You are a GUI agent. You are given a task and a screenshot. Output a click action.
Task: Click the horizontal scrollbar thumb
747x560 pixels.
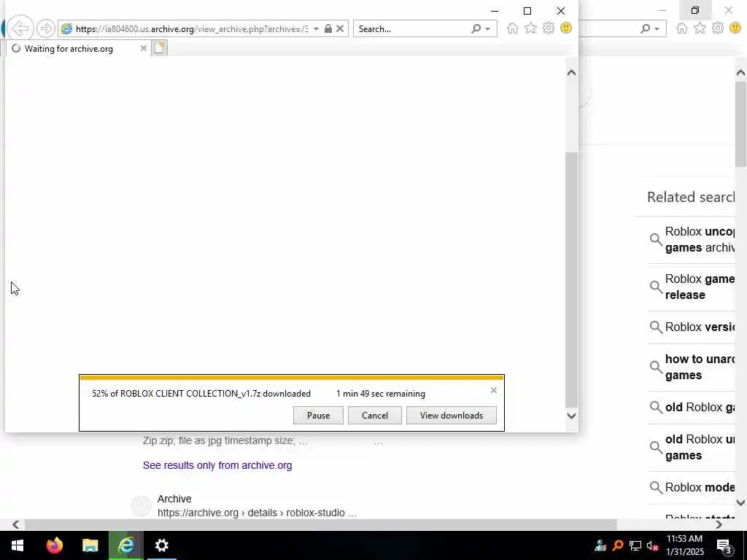click(321, 525)
